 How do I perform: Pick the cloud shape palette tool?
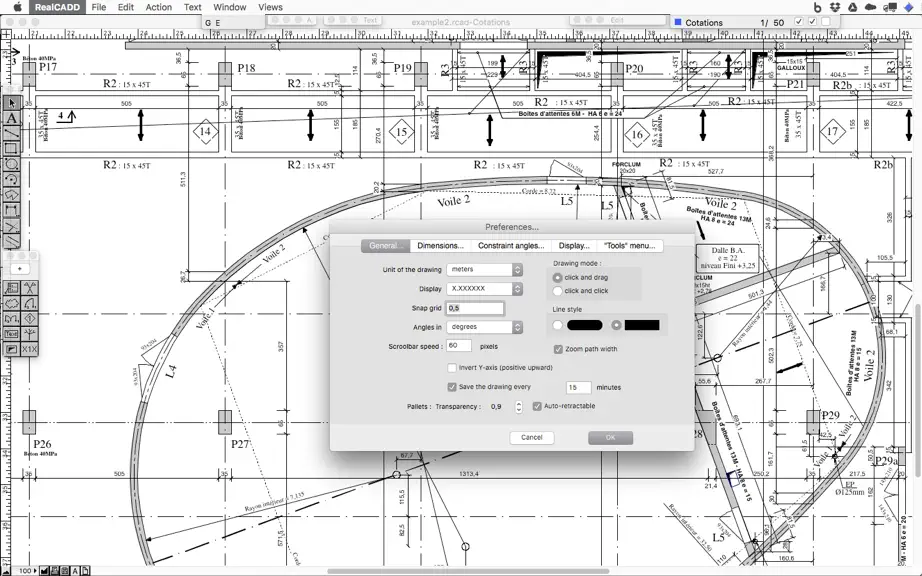point(12,304)
